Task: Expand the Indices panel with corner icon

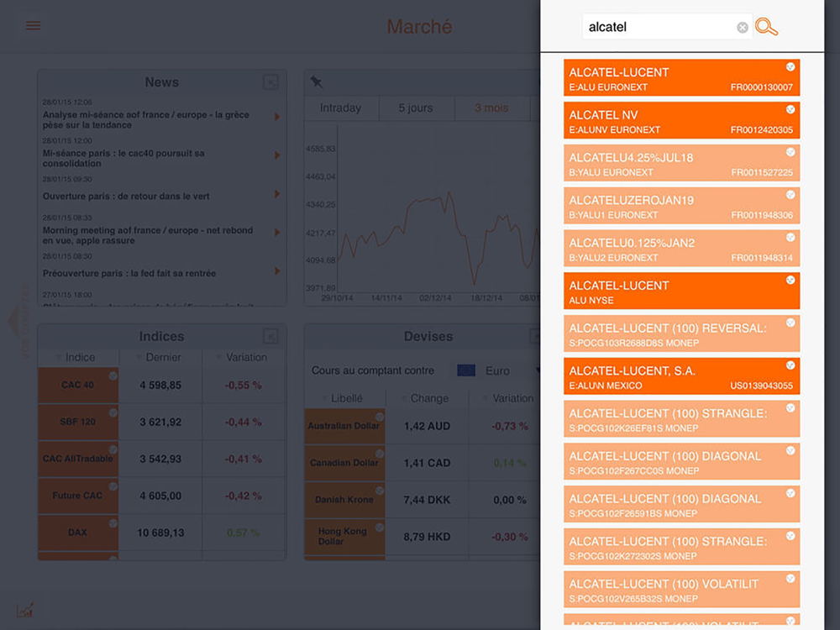Action: point(270,337)
